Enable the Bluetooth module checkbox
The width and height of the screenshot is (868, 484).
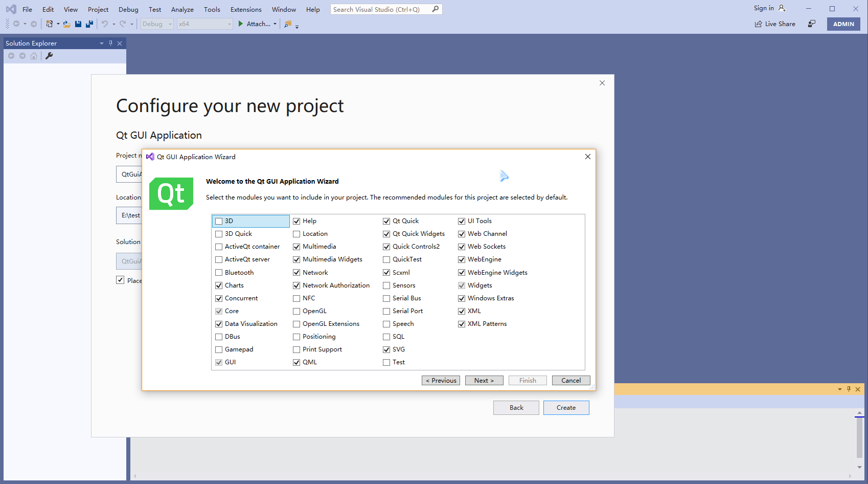tap(219, 273)
